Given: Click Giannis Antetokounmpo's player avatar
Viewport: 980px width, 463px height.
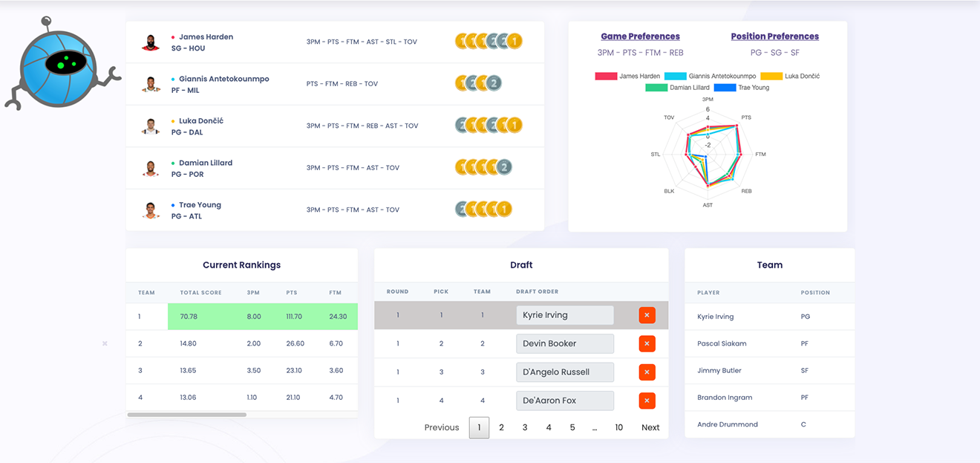Looking at the screenshot, I should click(151, 85).
